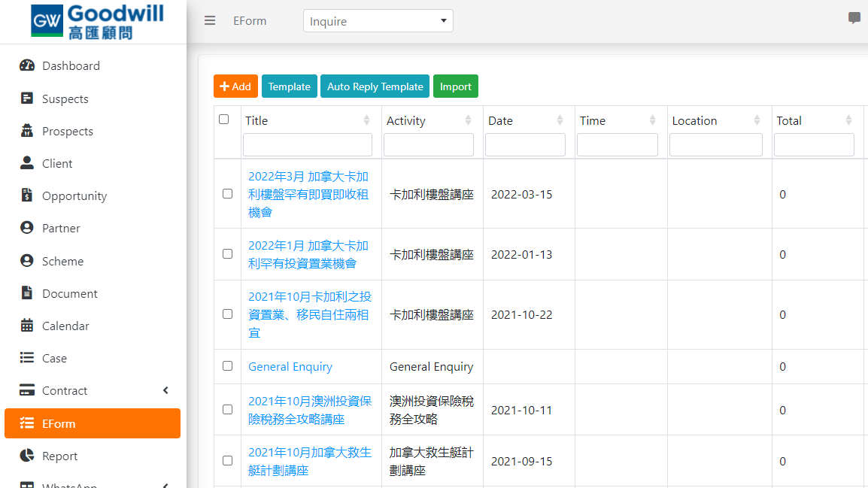
Task: Open the Inquire dropdown at the top
Action: [x=378, y=21]
